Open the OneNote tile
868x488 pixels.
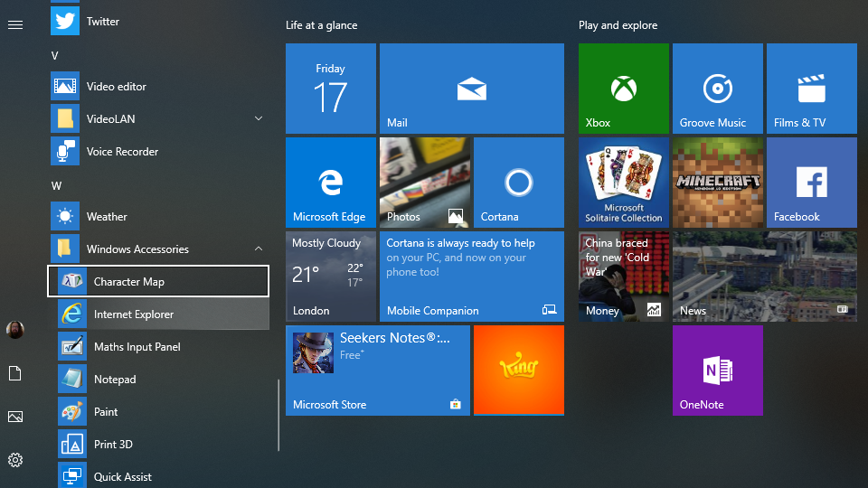[x=718, y=371]
